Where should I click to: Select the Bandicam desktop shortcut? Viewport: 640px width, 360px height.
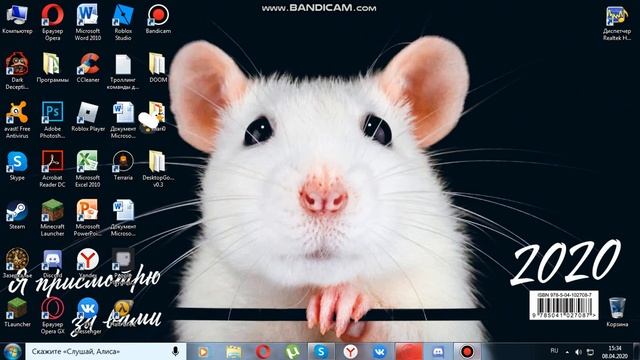[x=158, y=20]
